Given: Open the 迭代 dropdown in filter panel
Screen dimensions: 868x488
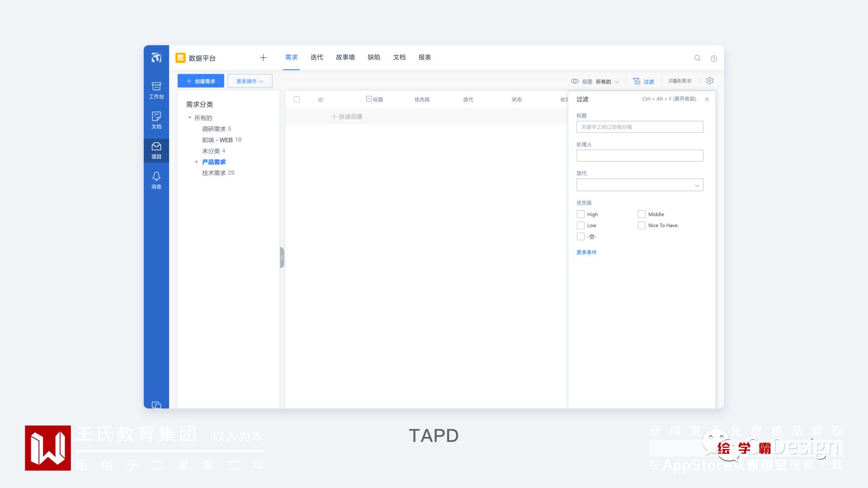Looking at the screenshot, I should coord(640,185).
